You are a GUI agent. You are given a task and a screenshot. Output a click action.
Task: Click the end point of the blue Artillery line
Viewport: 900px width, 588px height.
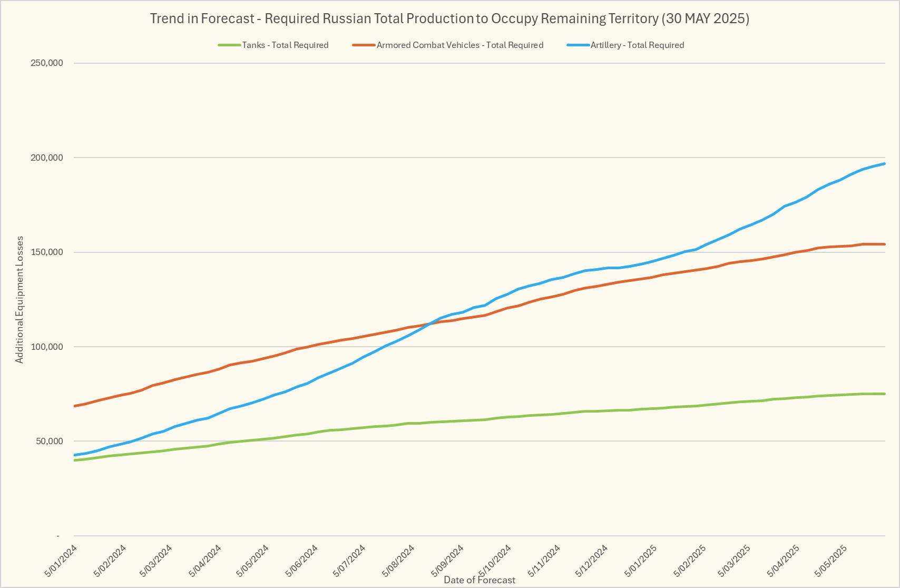click(885, 164)
